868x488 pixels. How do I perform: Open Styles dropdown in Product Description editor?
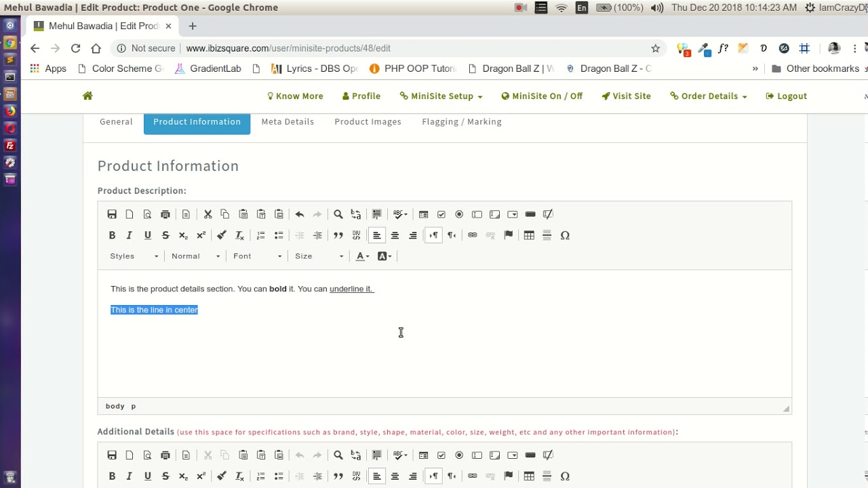tap(134, 256)
